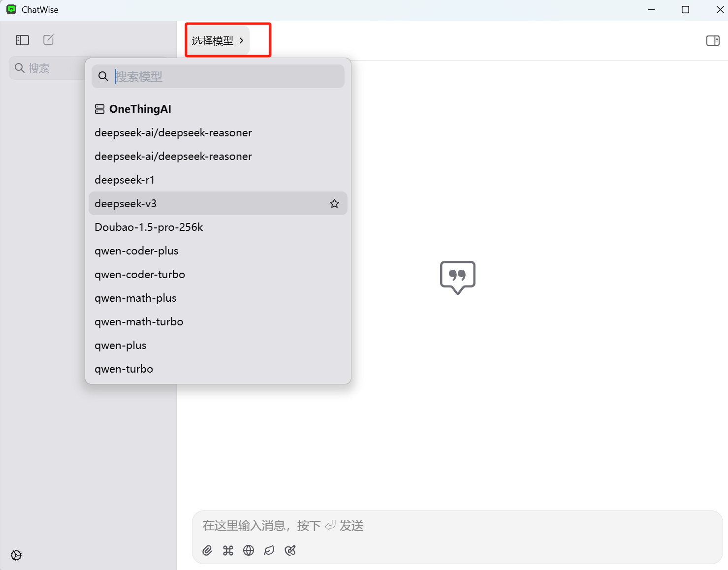
Task: Choose qwen-coder-plus model
Action: 218,251
